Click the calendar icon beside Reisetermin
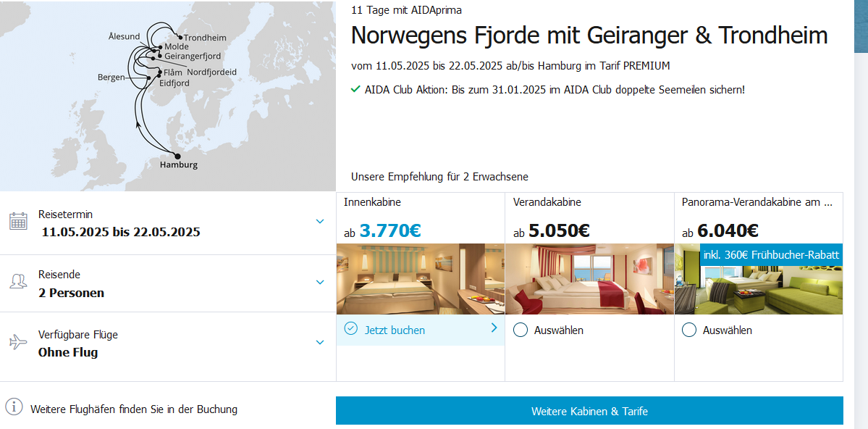Screen dimensions: 868x429 pyautogui.click(x=18, y=221)
